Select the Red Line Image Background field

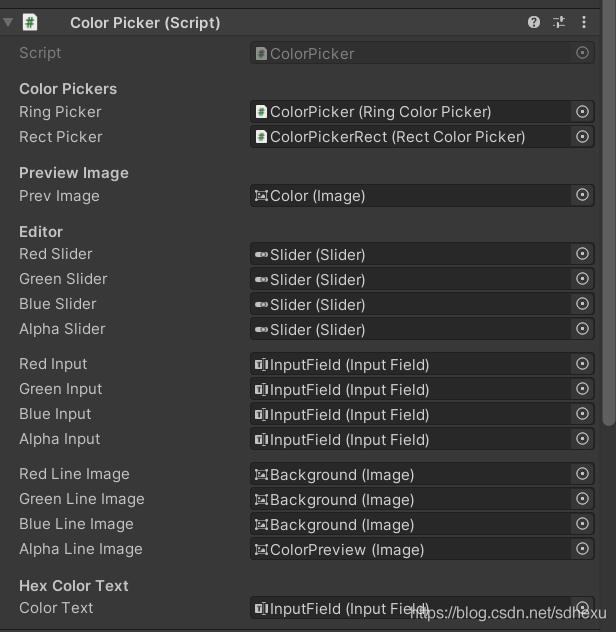(x=410, y=474)
